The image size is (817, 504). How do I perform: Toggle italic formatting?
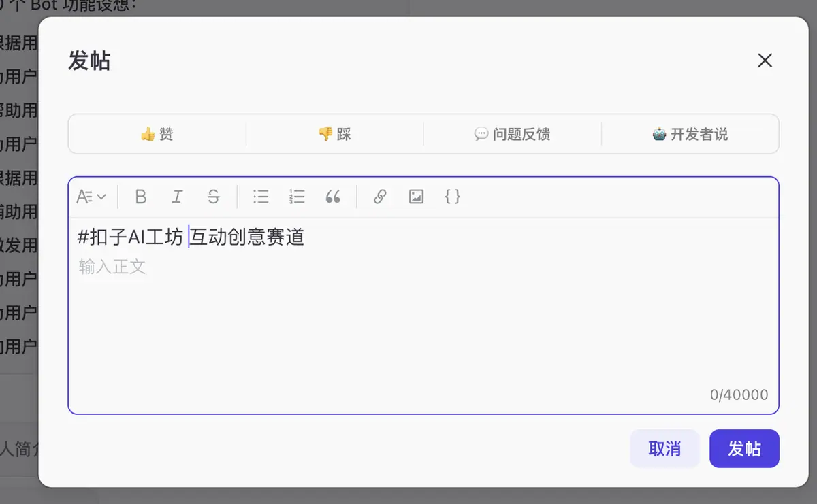177,197
